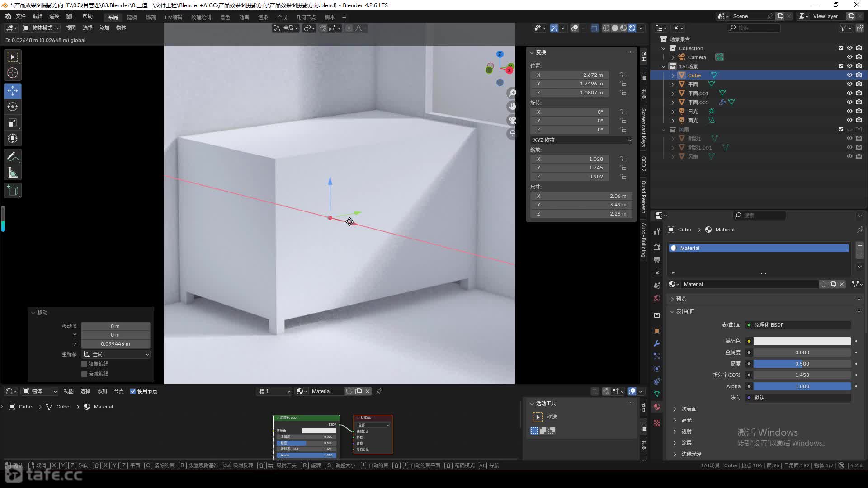Screen dimensions: 868x488
Task: Switch to solid viewport shading
Action: (615, 28)
